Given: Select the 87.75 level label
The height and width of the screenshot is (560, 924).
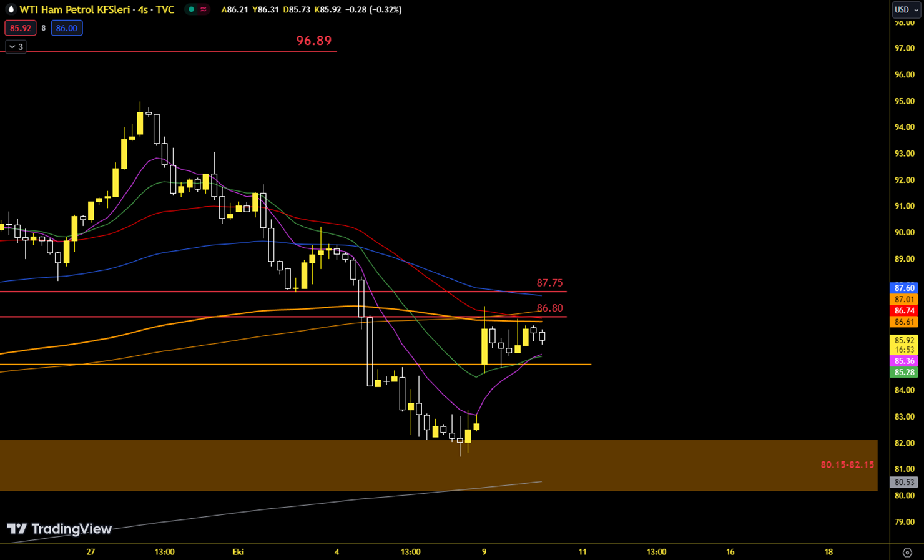Looking at the screenshot, I should (x=549, y=283).
